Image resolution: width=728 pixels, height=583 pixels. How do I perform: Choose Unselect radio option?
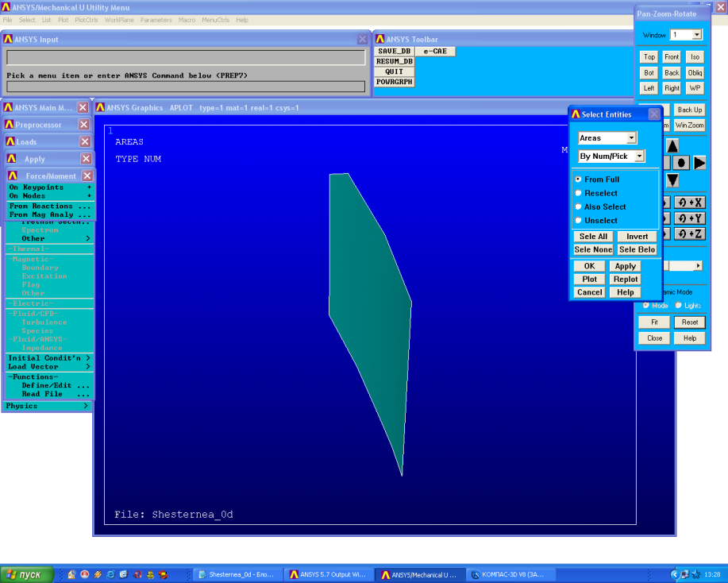pos(578,220)
